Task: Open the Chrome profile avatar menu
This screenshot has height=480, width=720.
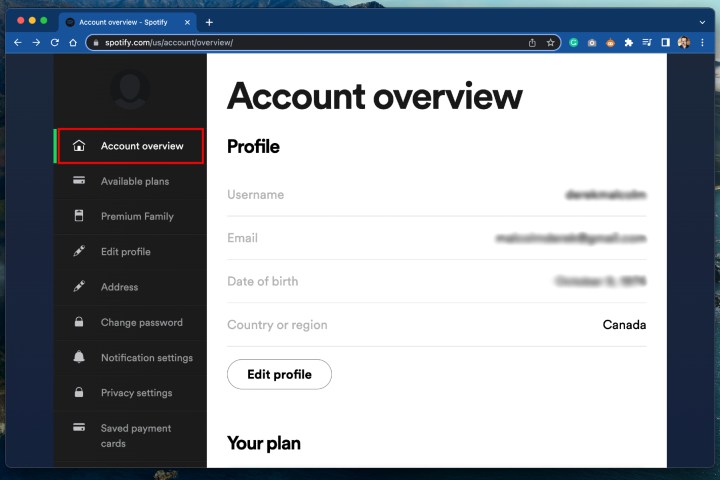Action: [x=684, y=43]
